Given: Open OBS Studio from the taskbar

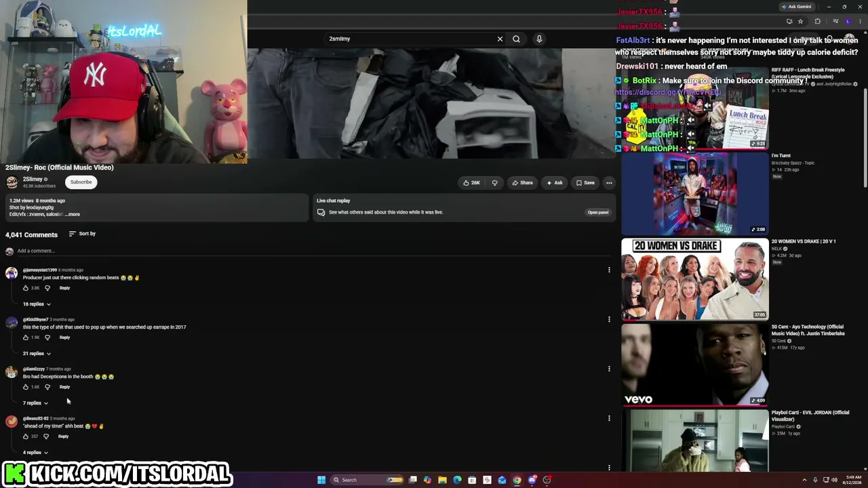Looking at the screenshot, I should pyautogui.click(x=547, y=480).
